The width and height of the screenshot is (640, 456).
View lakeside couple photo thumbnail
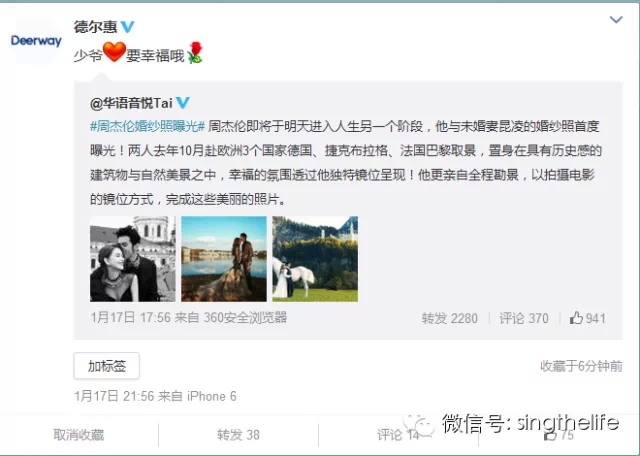point(224,259)
